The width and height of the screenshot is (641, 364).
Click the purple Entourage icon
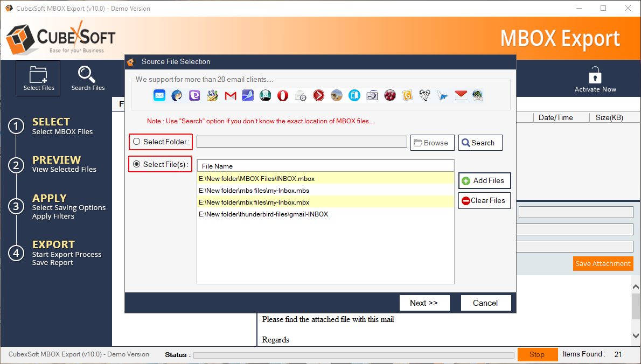click(194, 96)
